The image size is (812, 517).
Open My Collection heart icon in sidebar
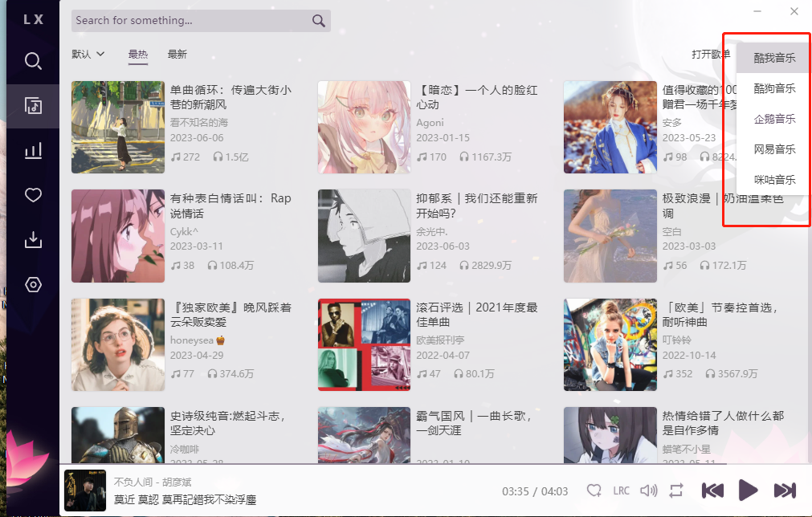tap(33, 194)
